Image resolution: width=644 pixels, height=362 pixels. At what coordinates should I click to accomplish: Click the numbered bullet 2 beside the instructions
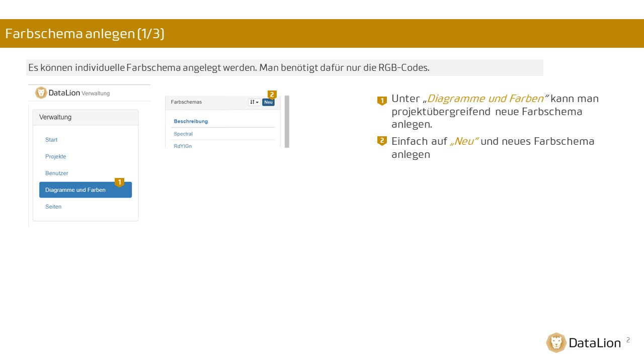[382, 141]
